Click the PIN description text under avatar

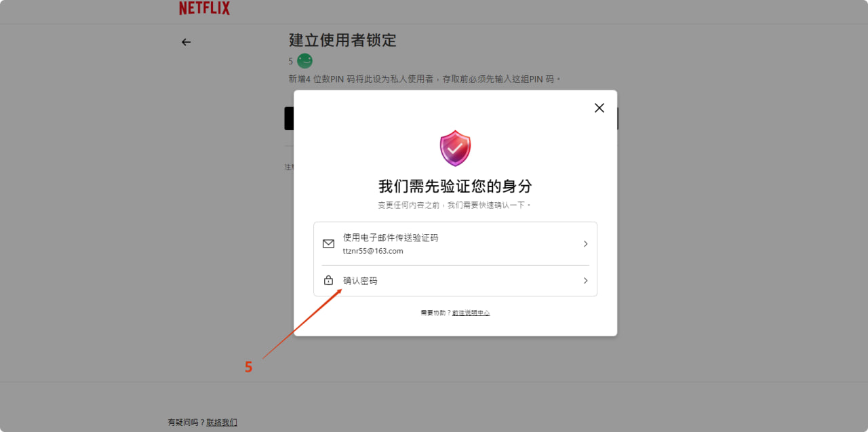click(425, 79)
